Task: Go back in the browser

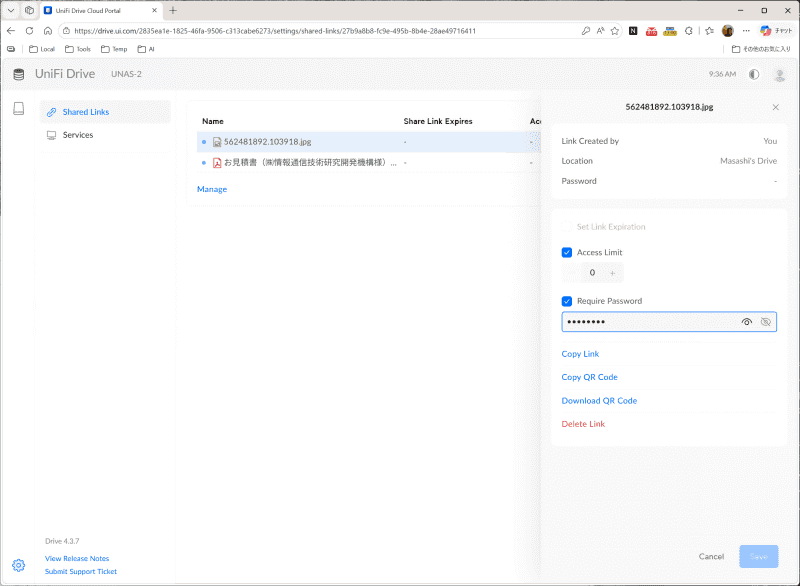Action: click(11, 31)
